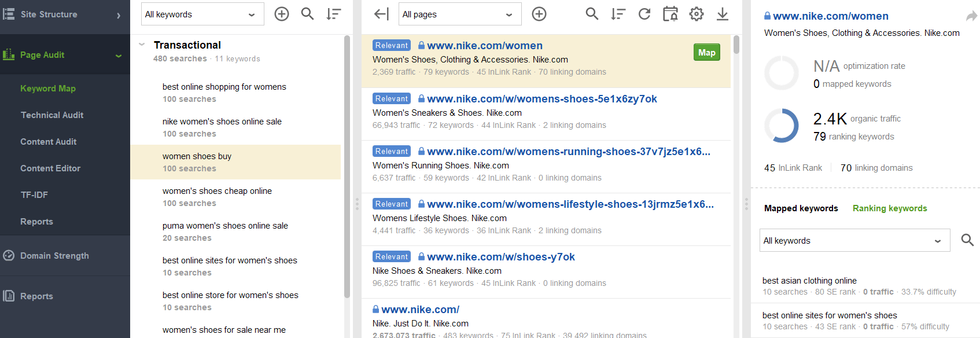Open the All pages dropdown
The image size is (980, 338).
pos(460,14)
